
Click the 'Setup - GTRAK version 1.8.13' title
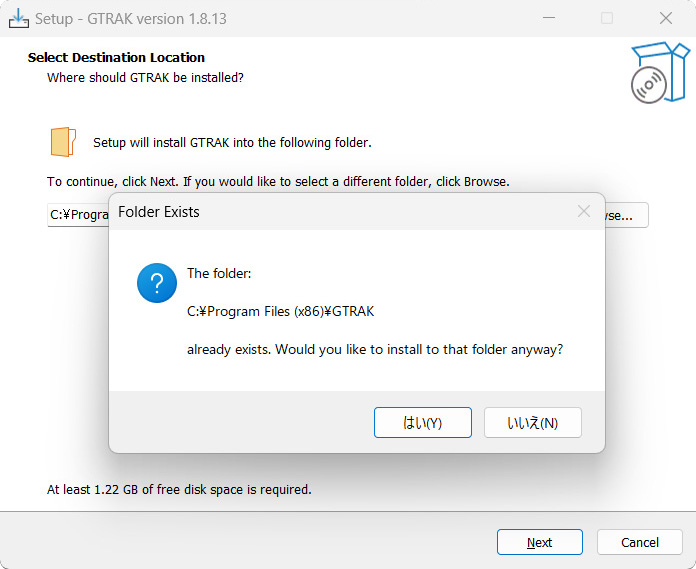coord(131,19)
